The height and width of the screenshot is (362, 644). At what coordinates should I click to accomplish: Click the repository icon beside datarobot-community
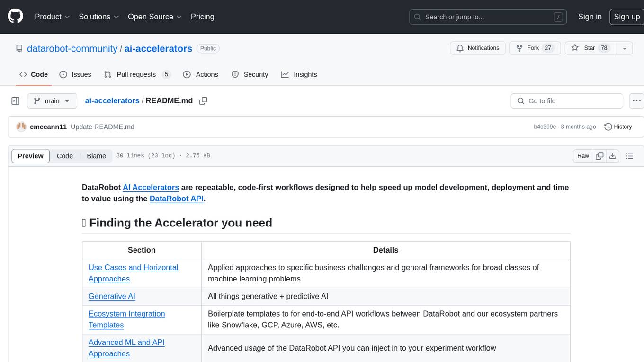19,48
